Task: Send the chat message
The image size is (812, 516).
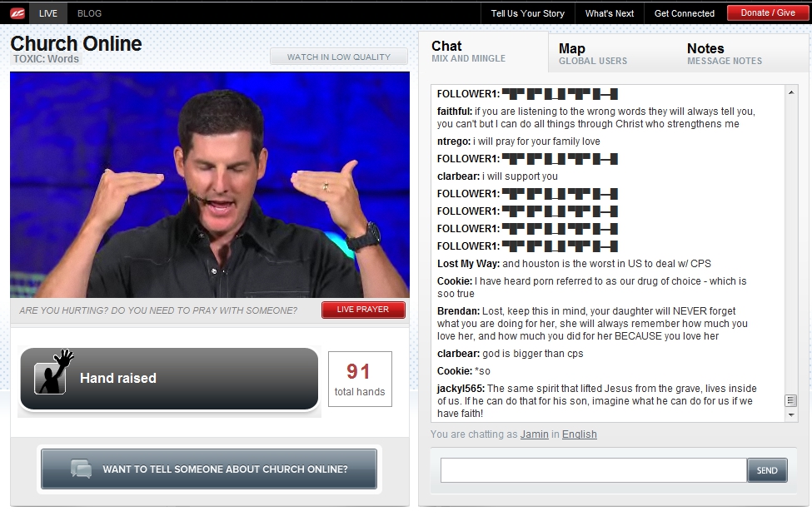Action: pyautogui.click(x=766, y=470)
